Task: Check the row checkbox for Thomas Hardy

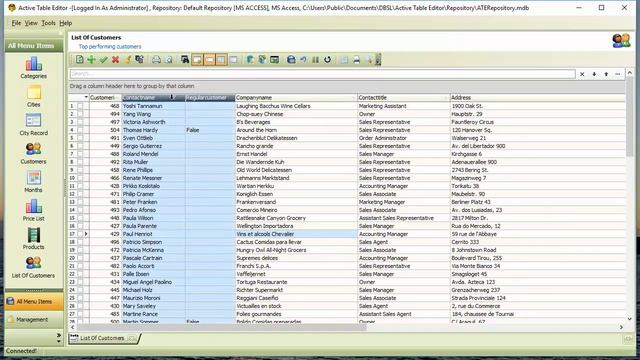Action: click(80, 130)
